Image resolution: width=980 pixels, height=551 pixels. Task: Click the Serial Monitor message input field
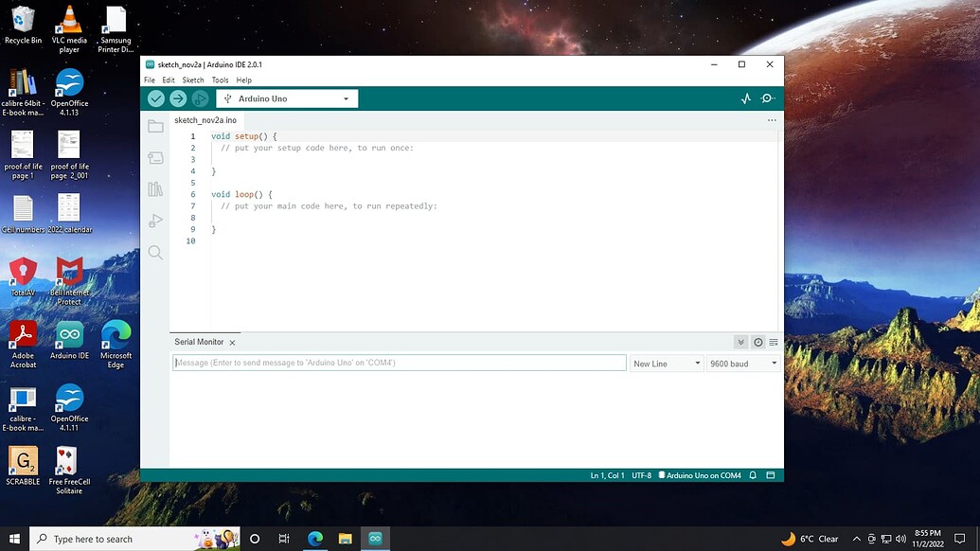(398, 363)
